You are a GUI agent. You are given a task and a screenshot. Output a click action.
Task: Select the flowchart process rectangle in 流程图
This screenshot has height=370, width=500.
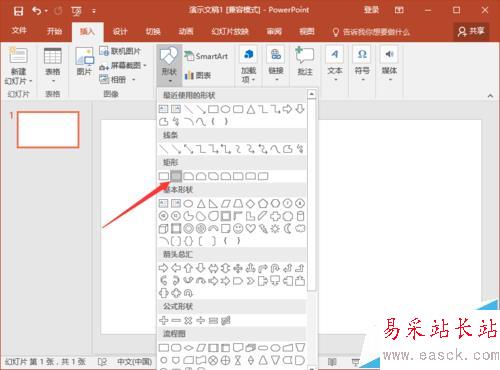[163, 348]
